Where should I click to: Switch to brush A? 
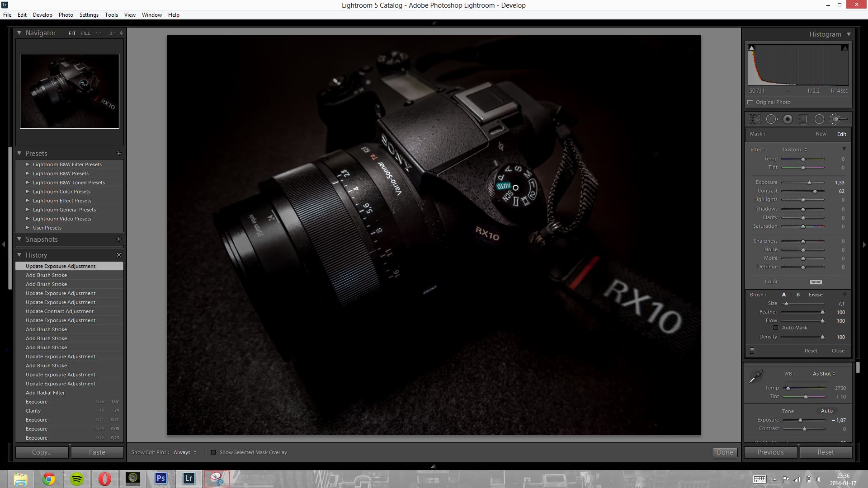tap(784, 295)
